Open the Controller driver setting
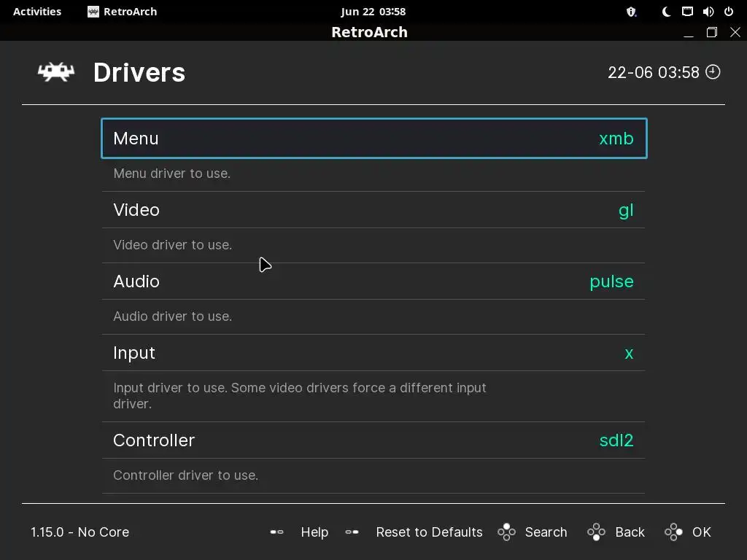The height and width of the screenshot is (560, 747). [374, 440]
